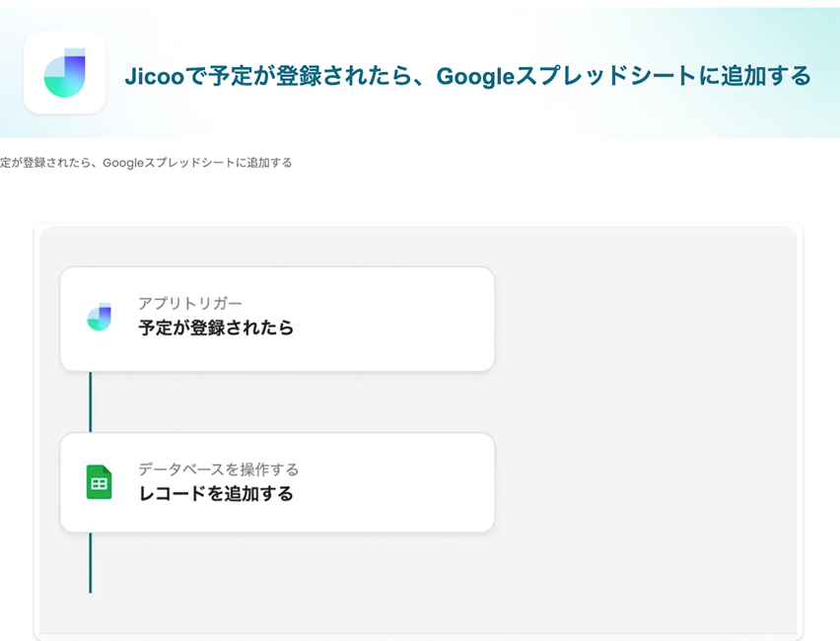Click the small description text below the header

146,163
